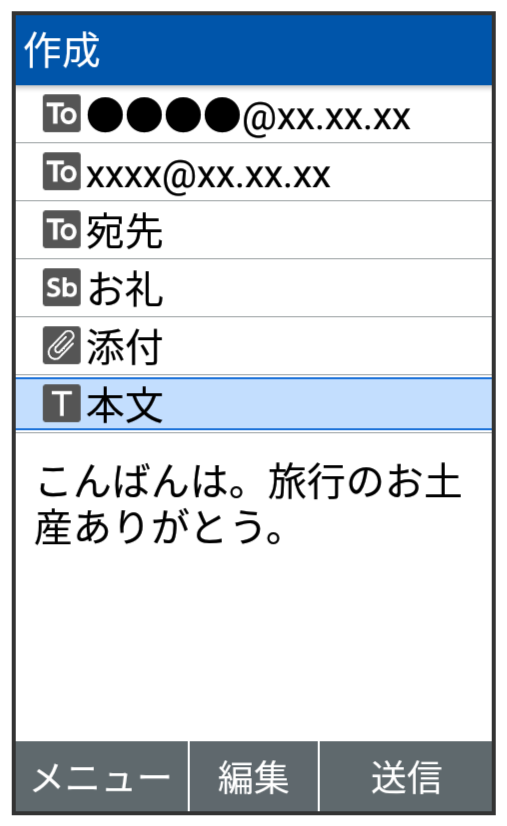This screenshot has height=826, width=507.
Task: Click the To icon beside xxxx@xx.xx.xx
Action: (62, 171)
